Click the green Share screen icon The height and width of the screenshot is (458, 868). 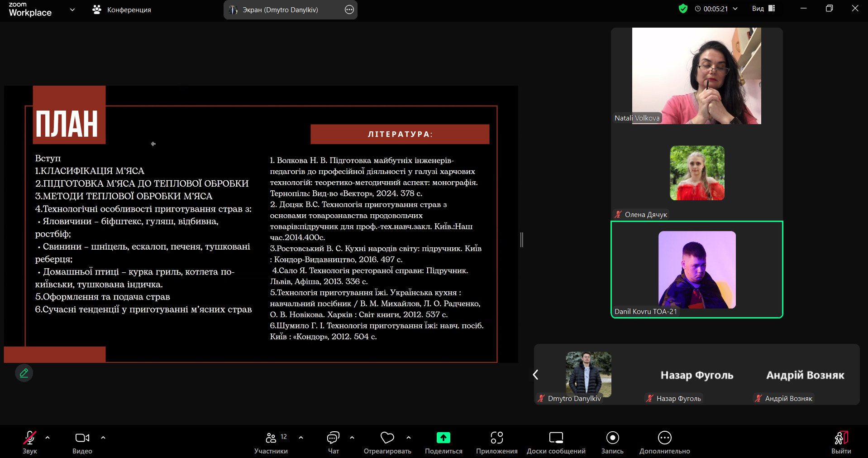(x=443, y=438)
